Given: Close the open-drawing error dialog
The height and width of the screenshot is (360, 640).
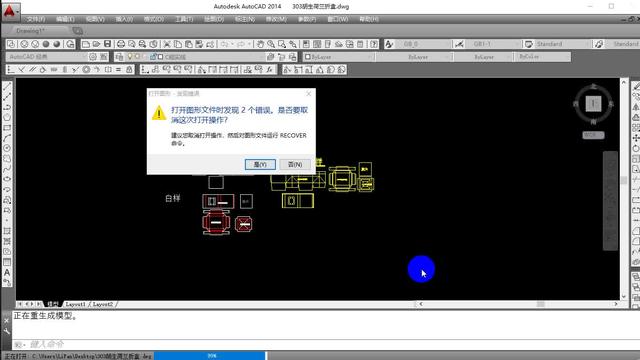Looking at the screenshot, I should coord(309,93).
